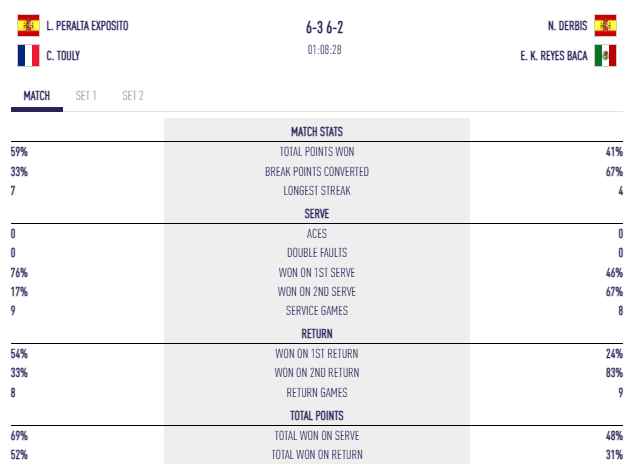Click the Return section header
631x475 pixels.
coord(316,334)
